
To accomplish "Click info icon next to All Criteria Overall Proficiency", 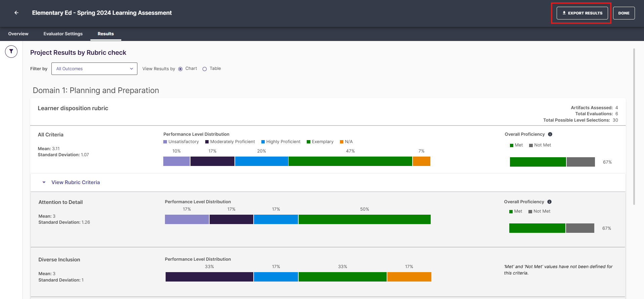I will pos(550,134).
